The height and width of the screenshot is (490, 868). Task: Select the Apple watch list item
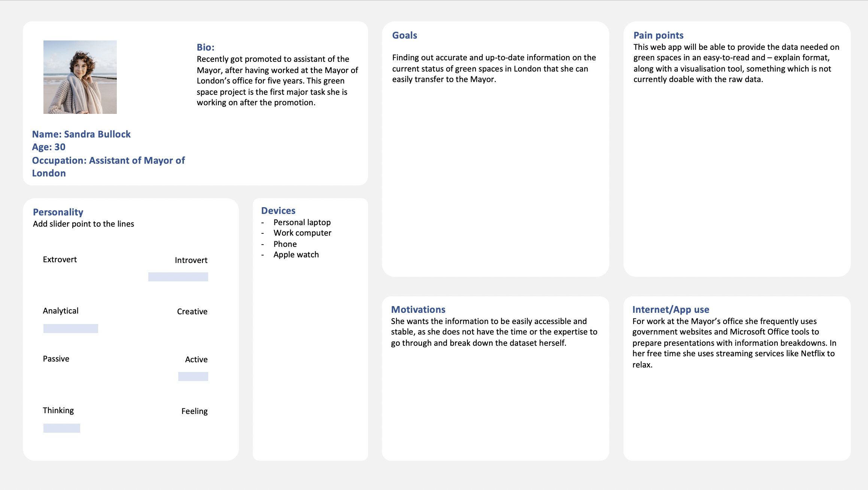[296, 255]
